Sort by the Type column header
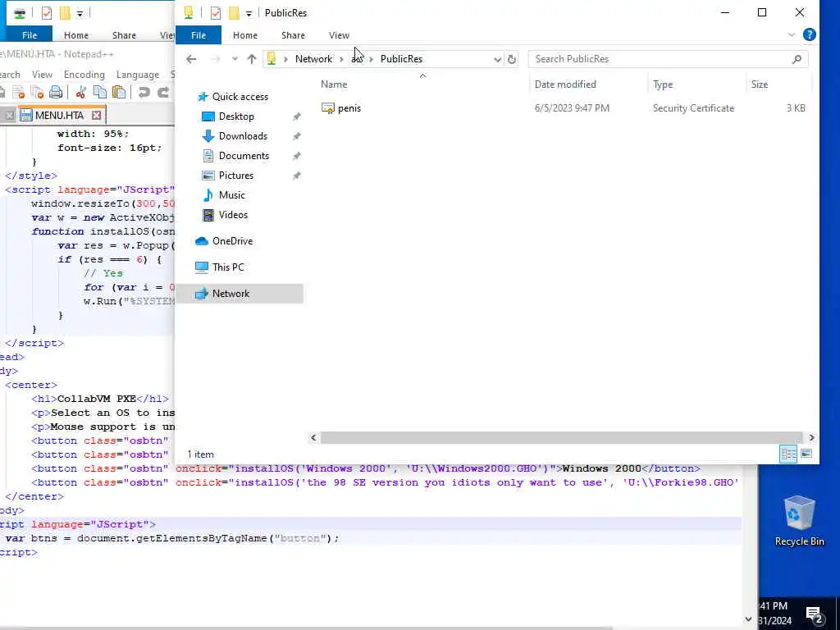 pos(663,84)
